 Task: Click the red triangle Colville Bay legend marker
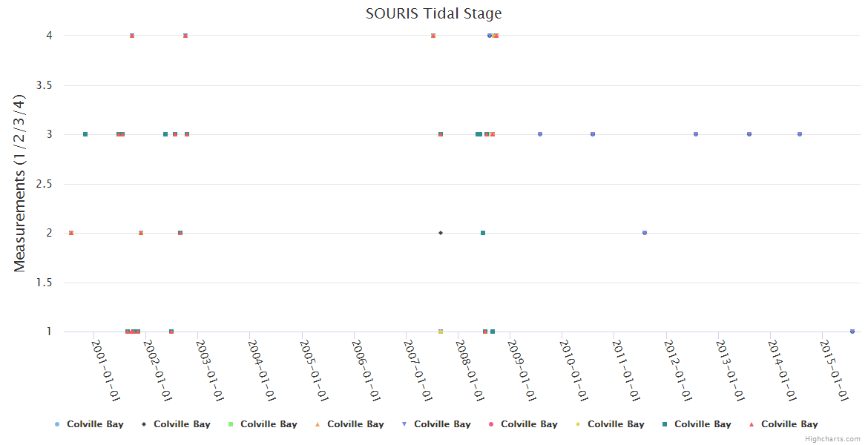[752, 424]
